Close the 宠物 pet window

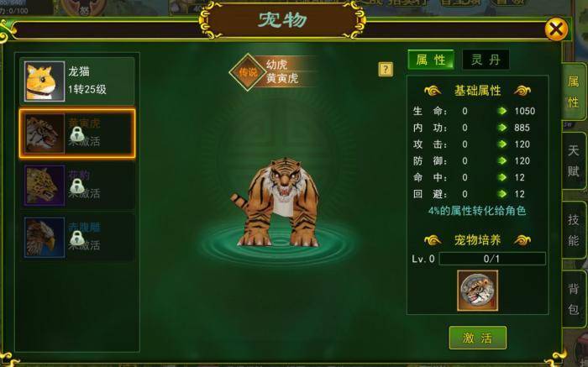(556, 29)
